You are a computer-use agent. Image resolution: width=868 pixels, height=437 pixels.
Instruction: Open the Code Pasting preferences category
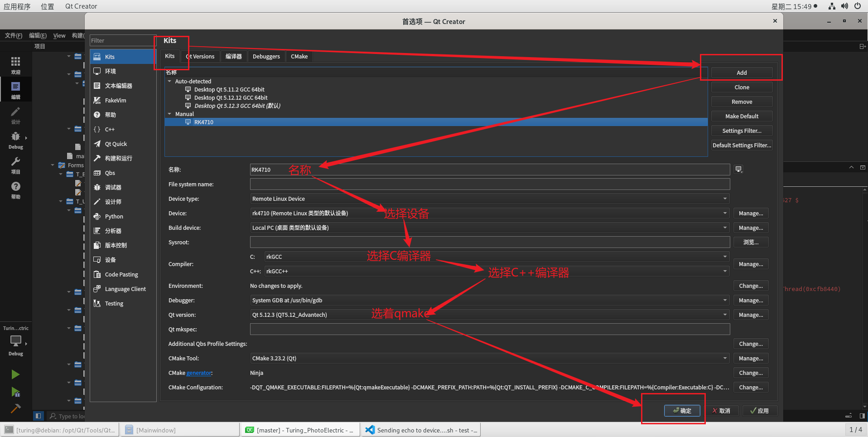[x=123, y=274]
